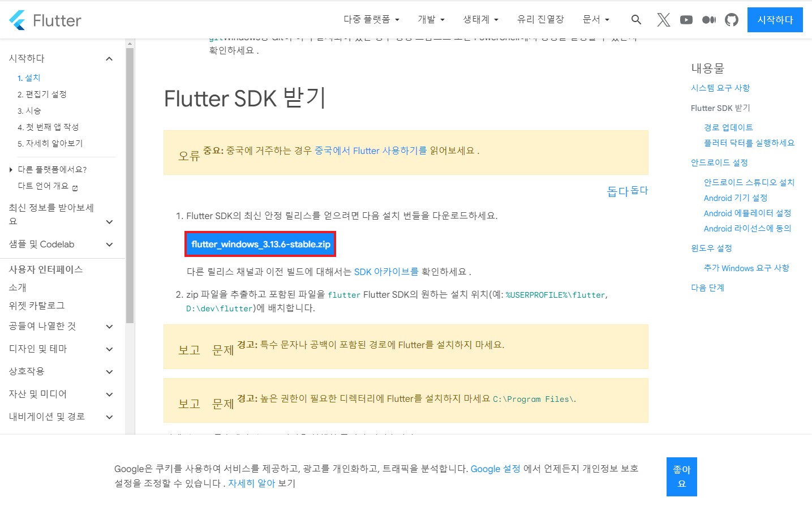Image resolution: width=812 pixels, height=519 pixels.
Task: Click the 시작하다 header button
Action: [775, 20]
